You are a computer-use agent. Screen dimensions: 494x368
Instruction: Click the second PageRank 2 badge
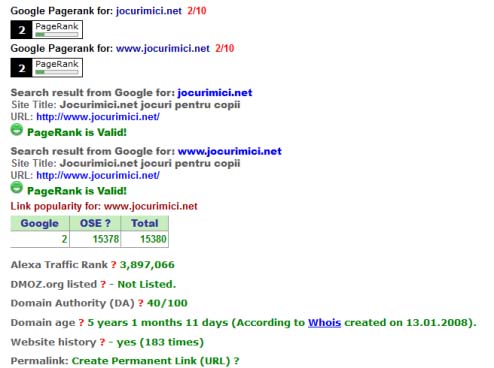click(46, 68)
